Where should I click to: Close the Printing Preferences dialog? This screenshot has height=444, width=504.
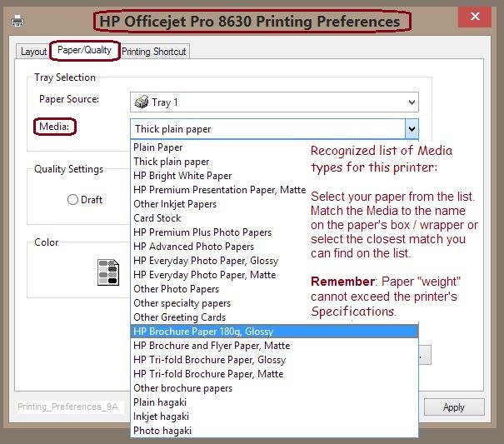click(475, 17)
